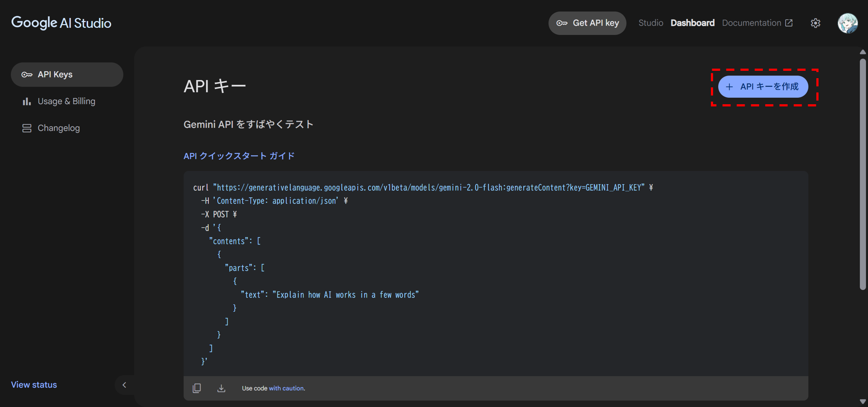Viewport: 868px width, 407px height.
Task: Click the API キー page title
Action: click(215, 86)
